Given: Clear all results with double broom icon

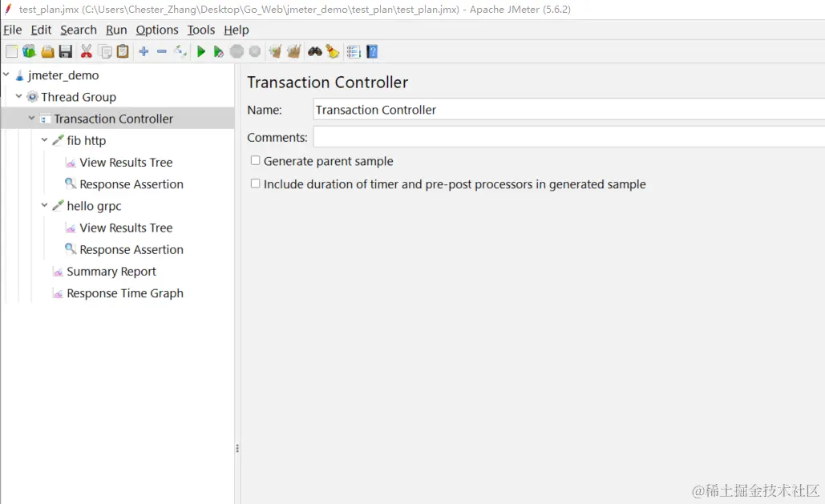Looking at the screenshot, I should pos(293,51).
